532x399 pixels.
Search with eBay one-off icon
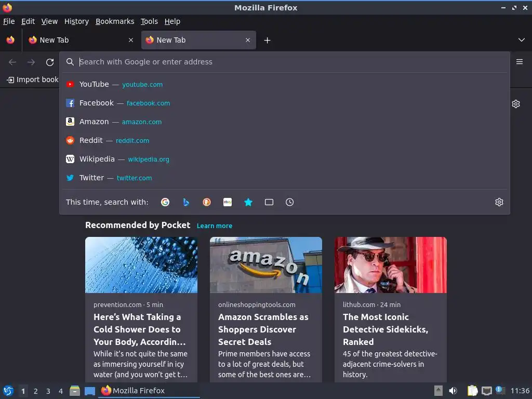pyautogui.click(x=228, y=202)
